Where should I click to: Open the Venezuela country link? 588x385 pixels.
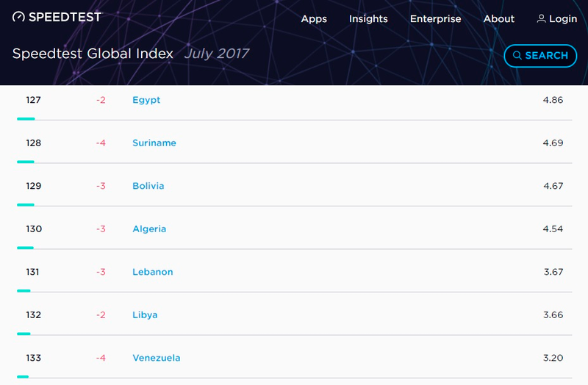coord(157,358)
